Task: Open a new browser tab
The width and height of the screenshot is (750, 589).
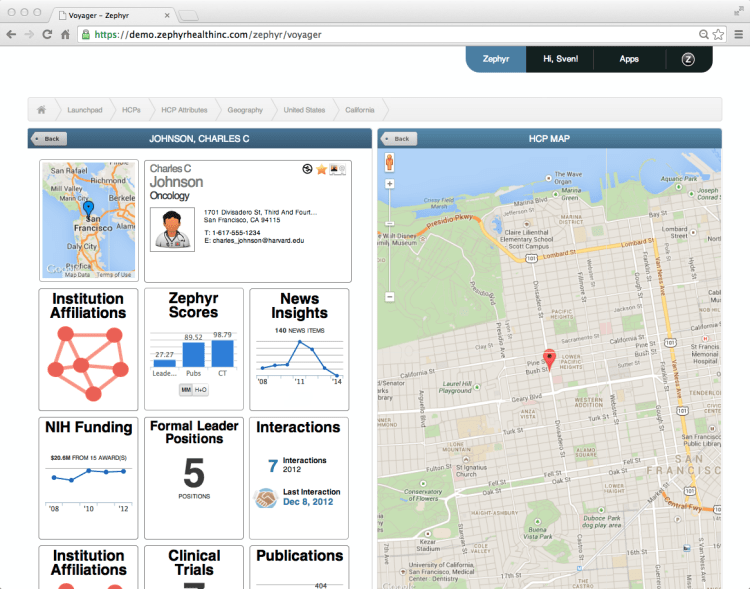Action: [188, 16]
